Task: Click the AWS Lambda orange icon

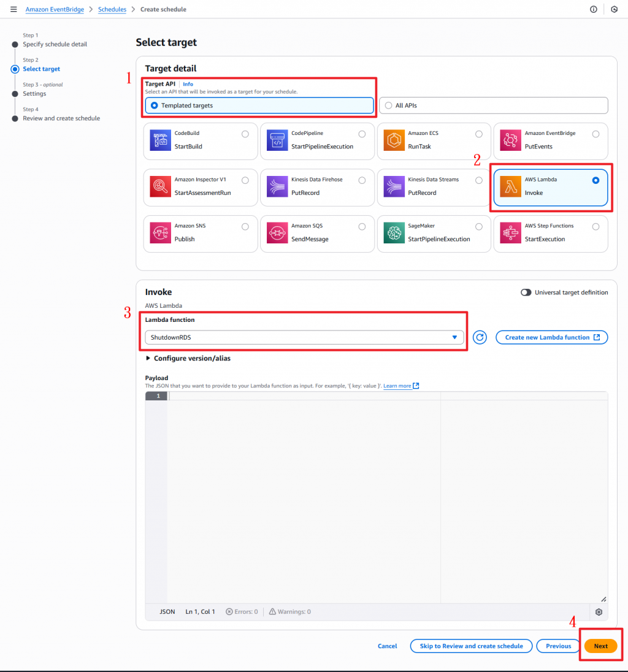Action: pyautogui.click(x=510, y=186)
